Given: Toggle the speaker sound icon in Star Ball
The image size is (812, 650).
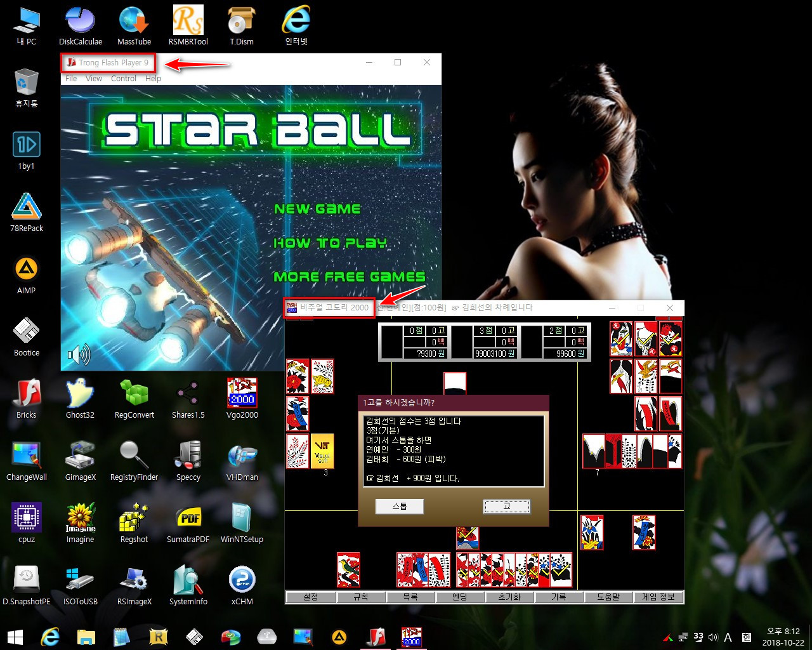Looking at the screenshot, I should [x=79, y=354].
